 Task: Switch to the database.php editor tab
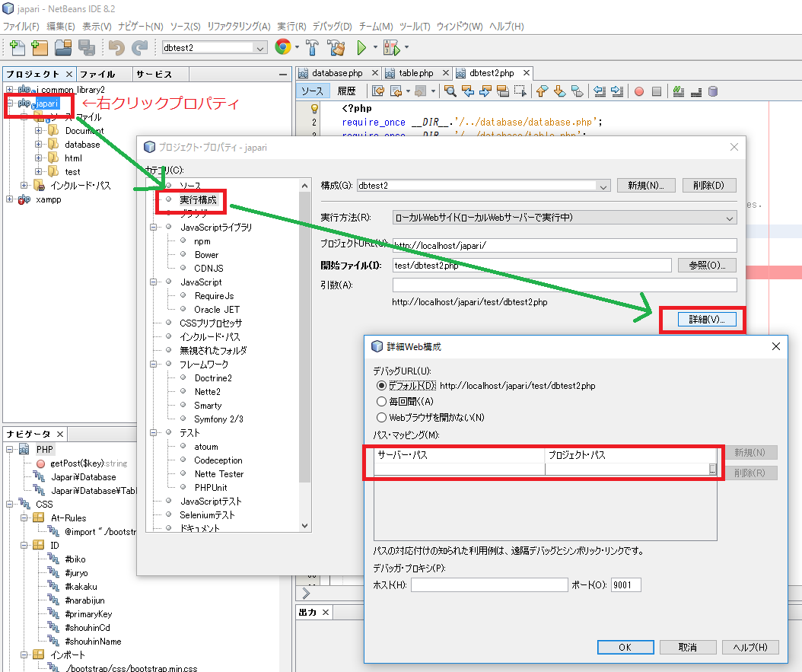click(x=337, y=73)
